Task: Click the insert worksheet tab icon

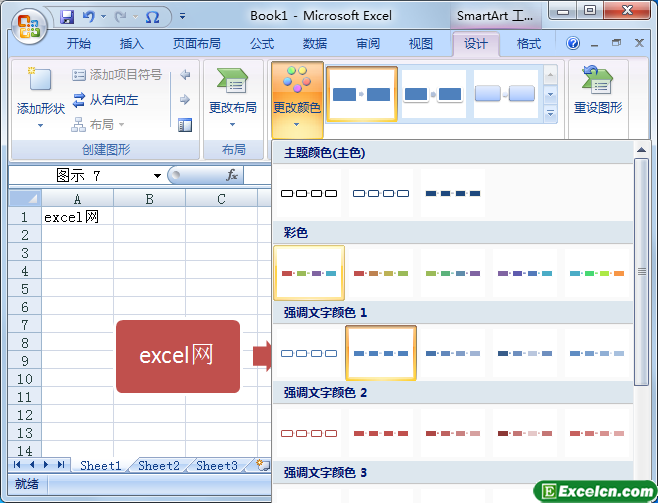Action: click(x=263, y=465)
